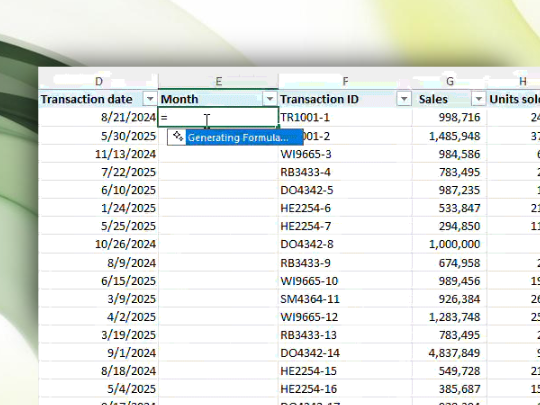Select transaction ID WI9665-12

tap(345, 317)
